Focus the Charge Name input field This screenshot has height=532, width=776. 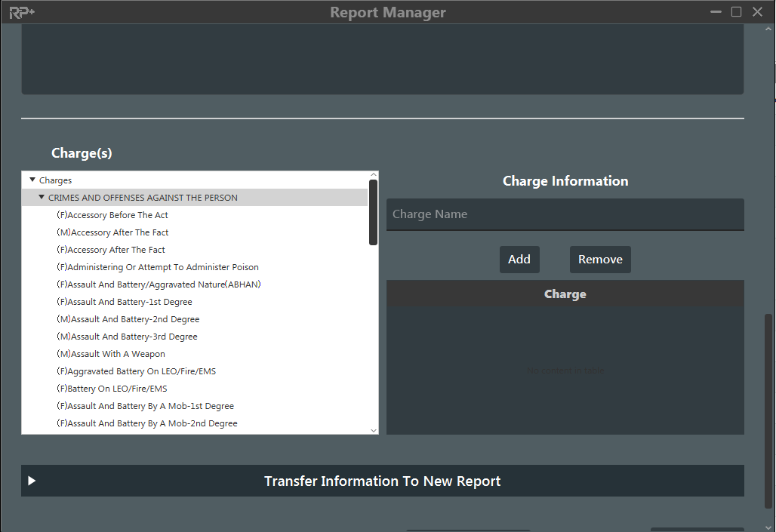pos(565,214)
